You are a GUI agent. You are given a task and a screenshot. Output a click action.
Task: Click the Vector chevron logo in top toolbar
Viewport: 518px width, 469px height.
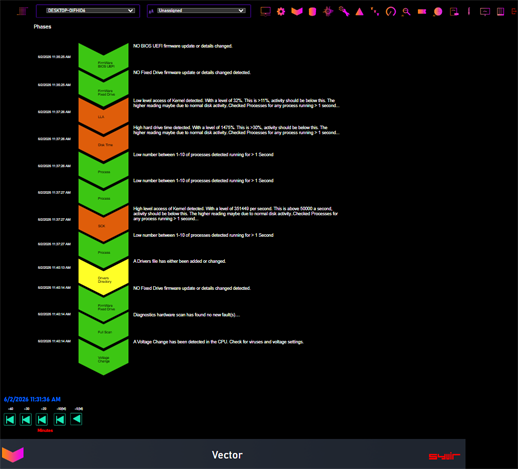(x=297, y=12)
